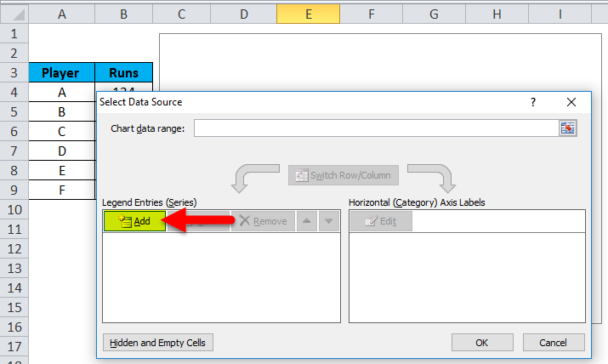Select row 5 header
The image size is (608, 364).
[x=14, y=111]
